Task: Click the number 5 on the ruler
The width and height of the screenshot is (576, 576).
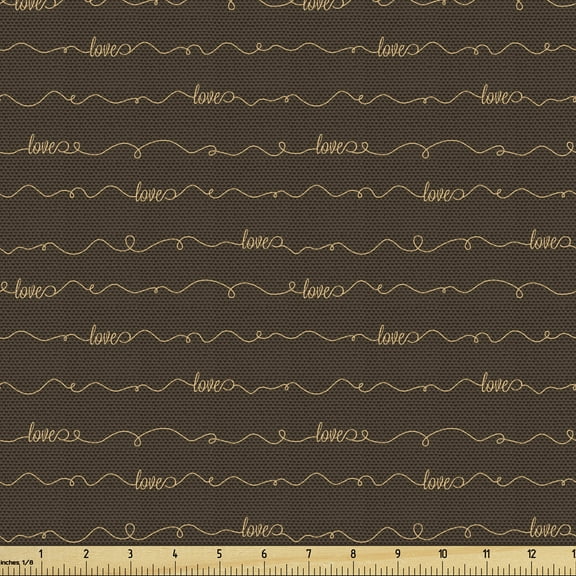Action: tap(219, 554)
